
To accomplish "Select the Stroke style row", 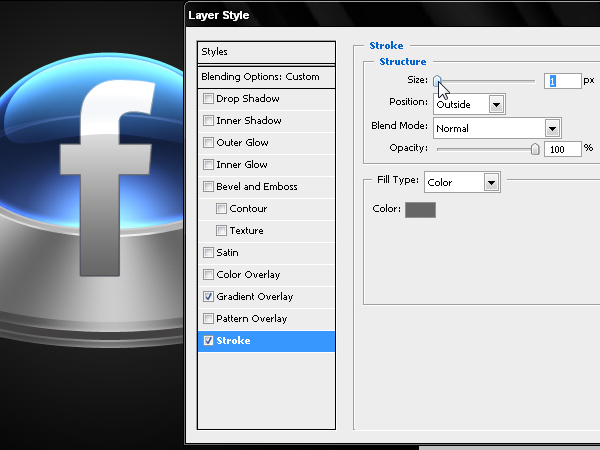I will tap(266, 341).
